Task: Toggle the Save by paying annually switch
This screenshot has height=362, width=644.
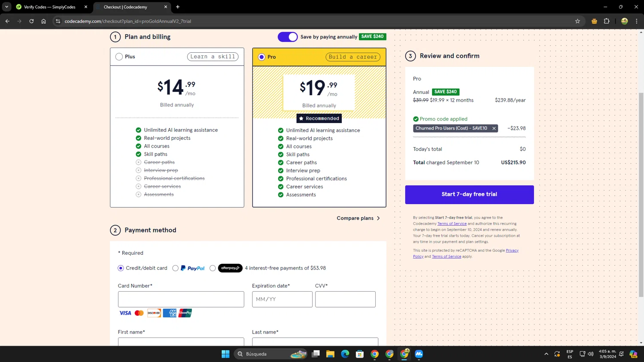Action: point(288,37)
